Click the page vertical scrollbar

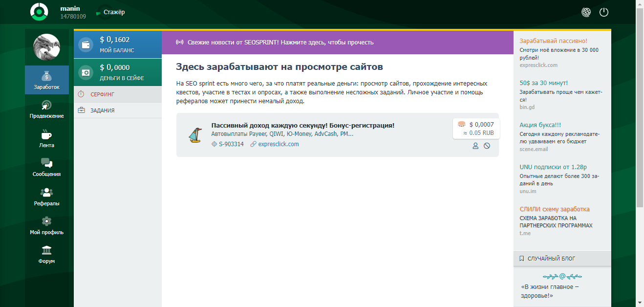pyautogui.click(x=640, y=108)
